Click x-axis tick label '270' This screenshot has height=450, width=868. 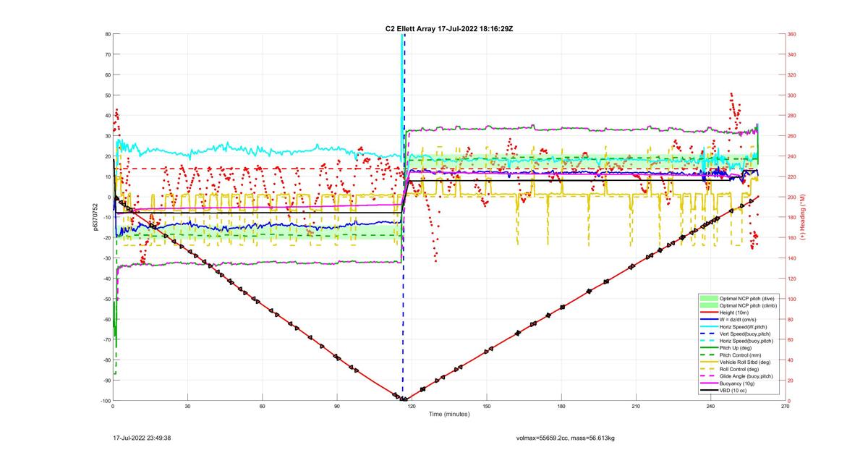click(x=785, y=407)
